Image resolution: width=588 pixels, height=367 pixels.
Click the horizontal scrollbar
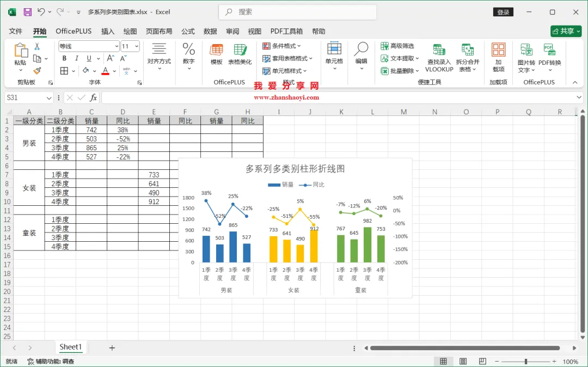coord(465,348)
